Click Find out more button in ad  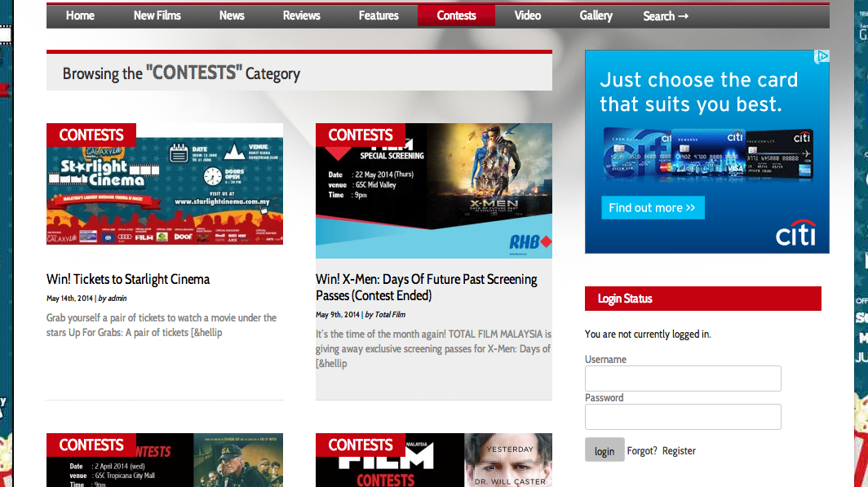click(653, 207)
